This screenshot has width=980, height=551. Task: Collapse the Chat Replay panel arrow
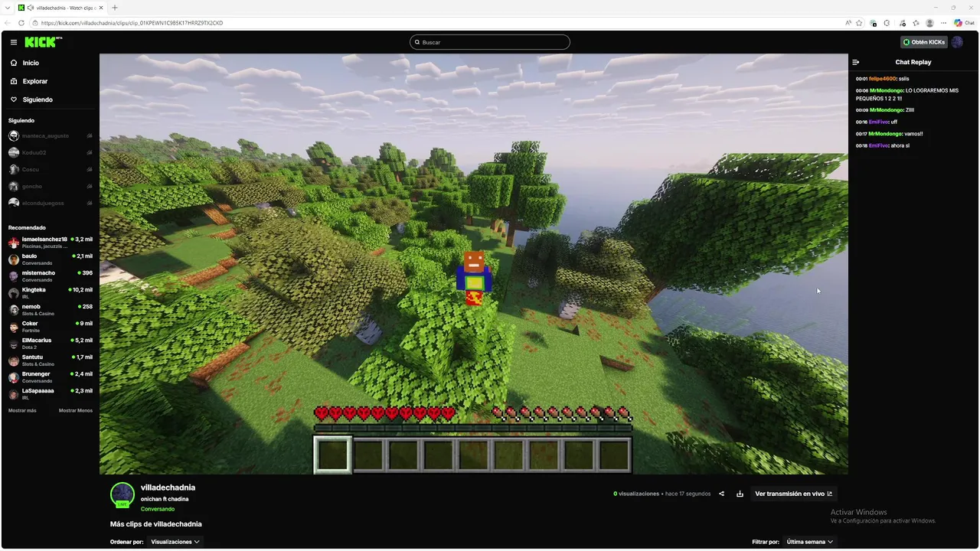pyautogui.click(x=856, y=62)
